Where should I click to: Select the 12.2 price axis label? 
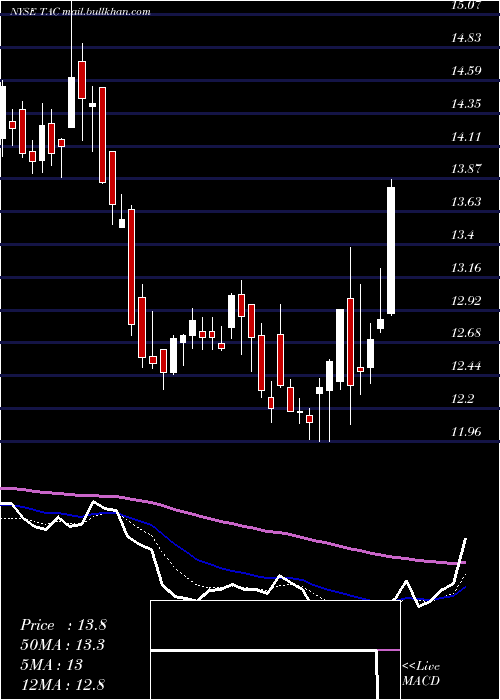[462, 399]
